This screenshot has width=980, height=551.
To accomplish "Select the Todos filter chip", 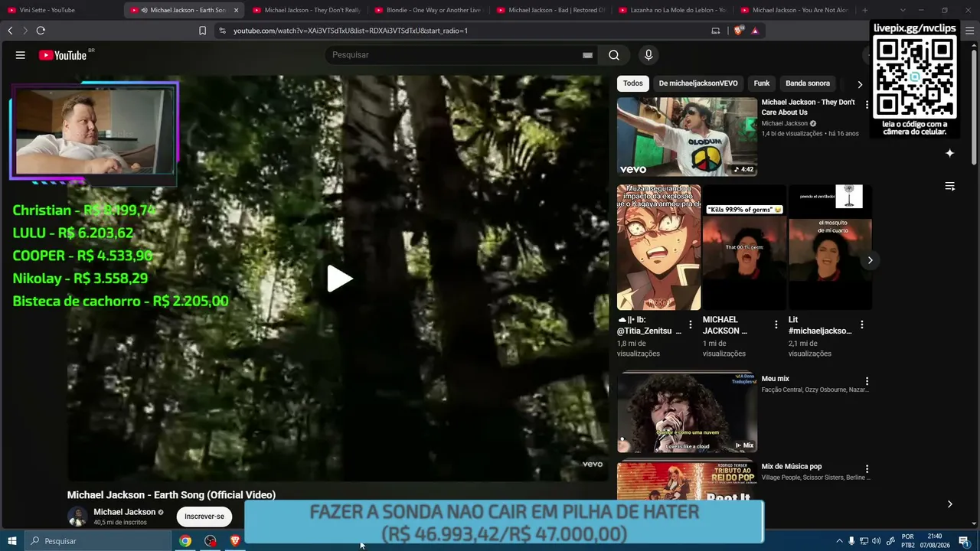I will tap(633, 83).
